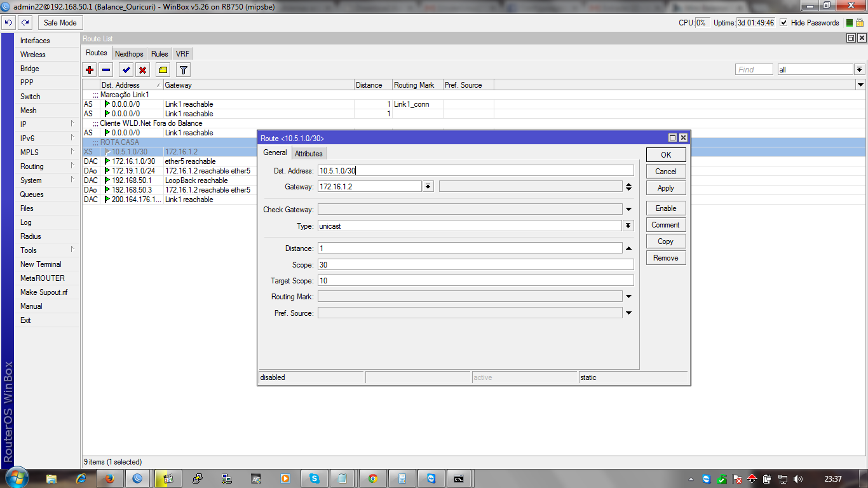Expand the Check Gateway field
This screenshot has width=868, height=488.
628,210
